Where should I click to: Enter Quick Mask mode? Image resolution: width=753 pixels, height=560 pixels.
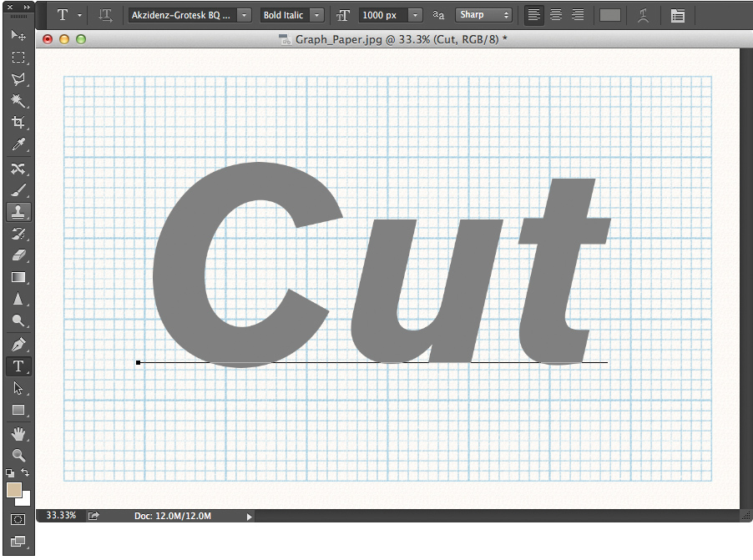point(18,519)
